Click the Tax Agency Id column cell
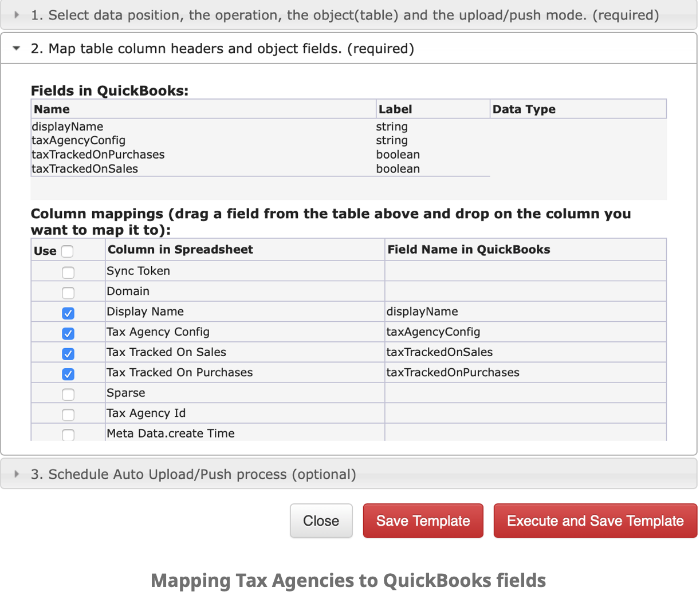 click(x=245, y=413)
